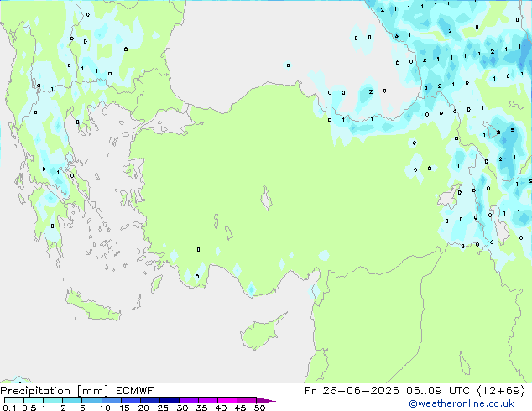This screenshot has height=411, width=532.
Task: Click the '(12+69)' forecast offset text
Action: click(x=502, y=391)
